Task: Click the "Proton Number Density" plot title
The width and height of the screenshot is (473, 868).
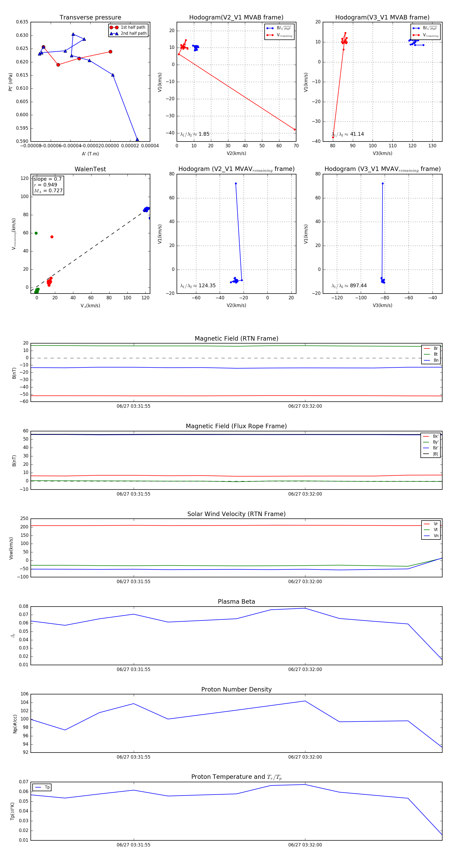Action: point(236,689)
